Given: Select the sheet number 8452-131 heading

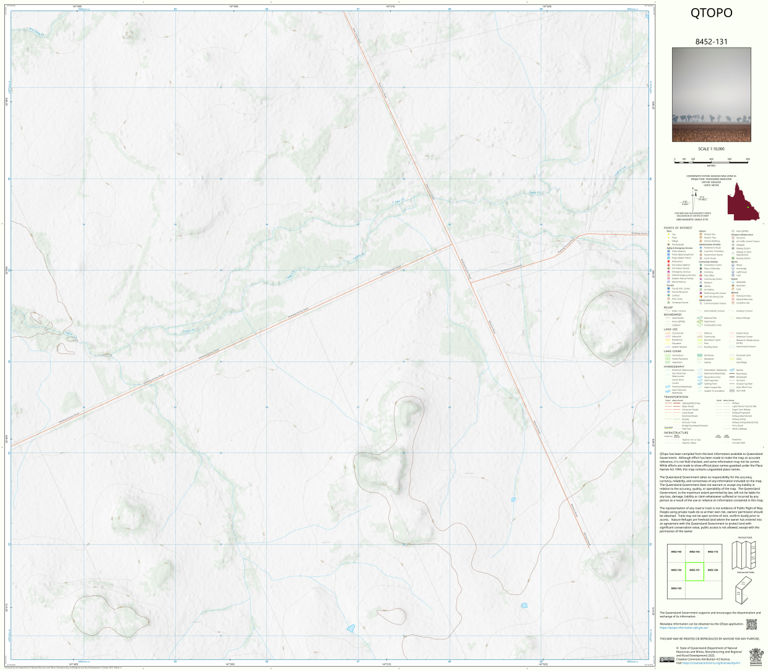Looking at the screenshot, I should pos(711,42).
